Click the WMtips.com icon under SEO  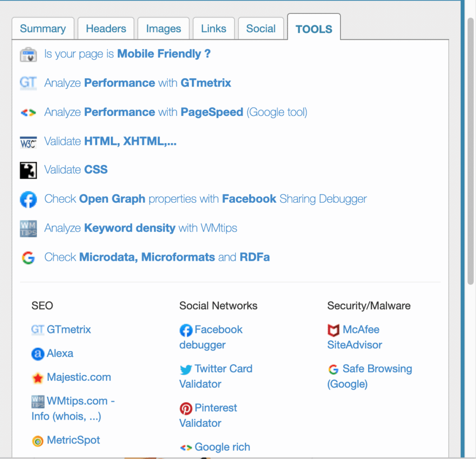38,402
